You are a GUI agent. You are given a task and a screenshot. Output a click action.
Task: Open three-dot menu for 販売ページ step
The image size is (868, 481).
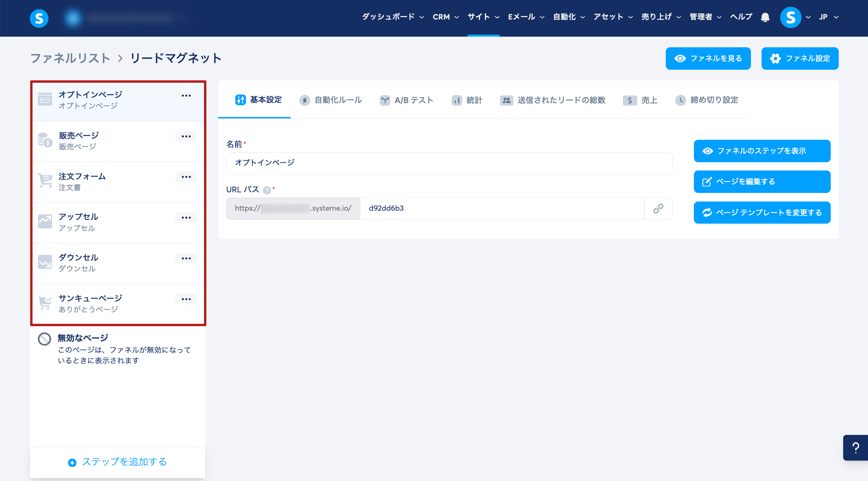tap(186, 136)
